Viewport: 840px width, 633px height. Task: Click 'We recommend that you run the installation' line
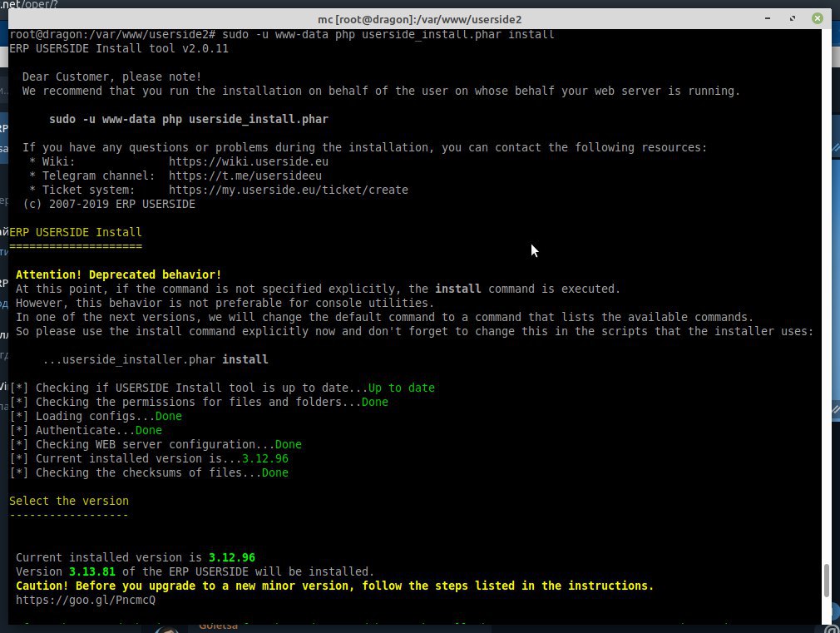click(381, 91)
